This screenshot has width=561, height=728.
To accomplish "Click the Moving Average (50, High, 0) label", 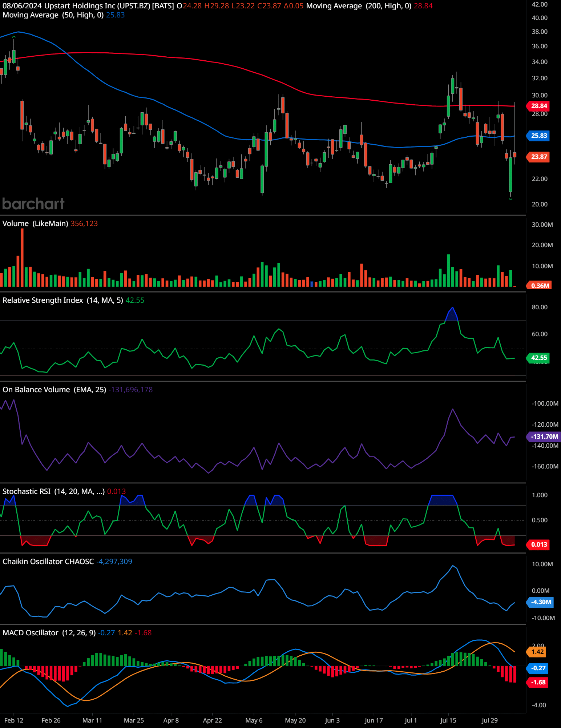I will [x=53, y=15].
